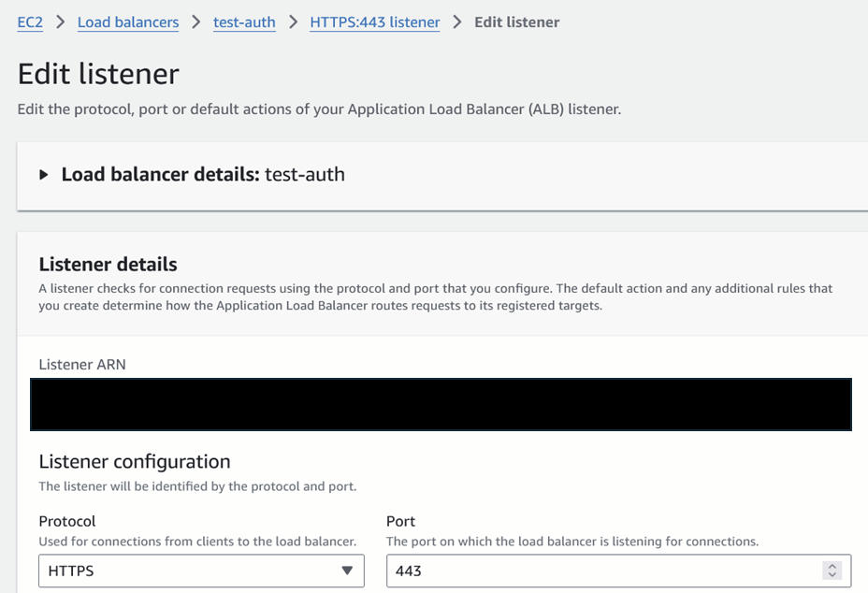This screenshot has height=593, width=868.
Task: Click into the Port 443 input field
Action: [x=599, y=571]
